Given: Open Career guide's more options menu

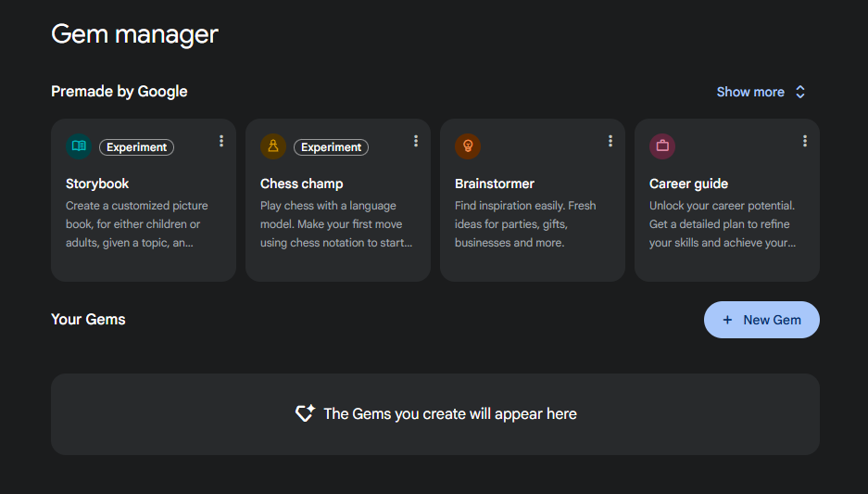Looking at the screenshot, I should coord(805,141).
